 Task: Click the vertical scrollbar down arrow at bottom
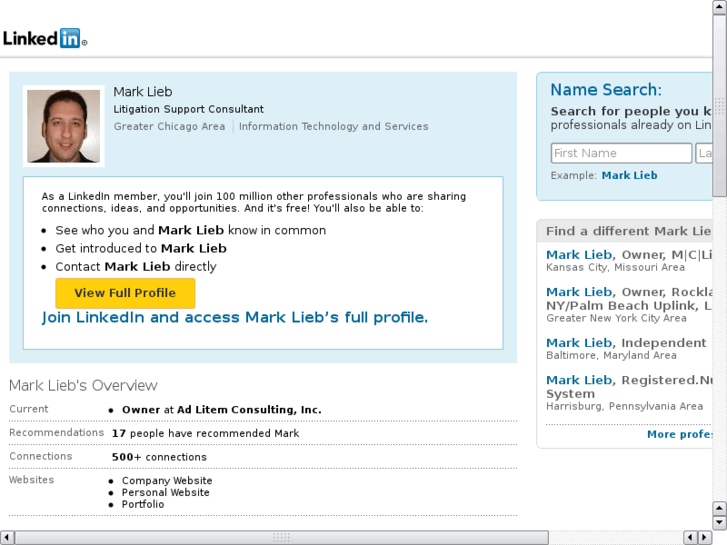pos(720,523)
